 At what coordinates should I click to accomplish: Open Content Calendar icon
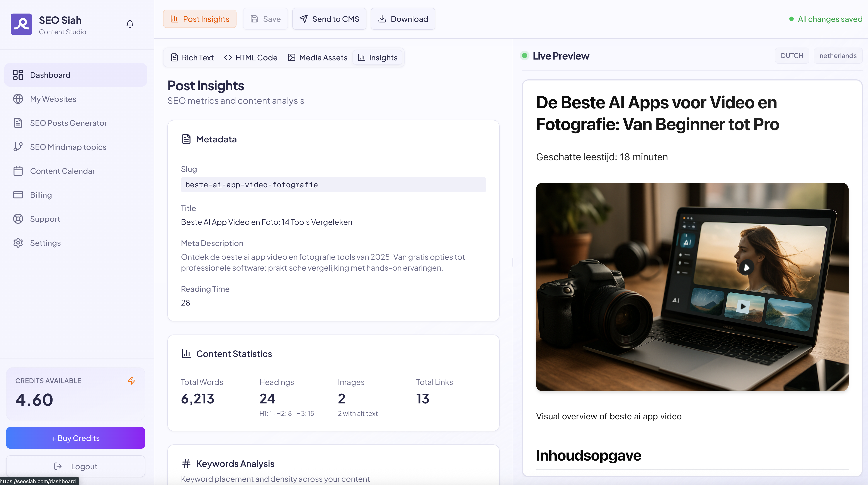tap(18, 171)
